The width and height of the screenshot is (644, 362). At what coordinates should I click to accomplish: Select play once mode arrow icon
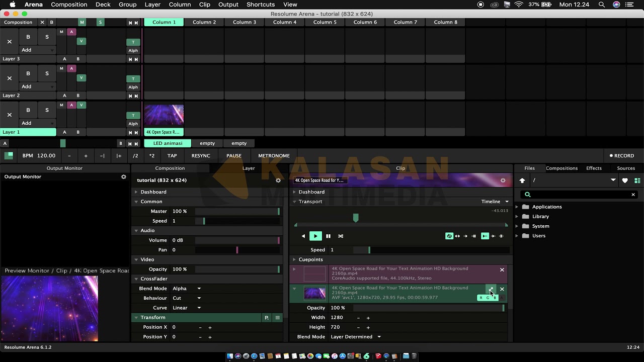(465, 236)
